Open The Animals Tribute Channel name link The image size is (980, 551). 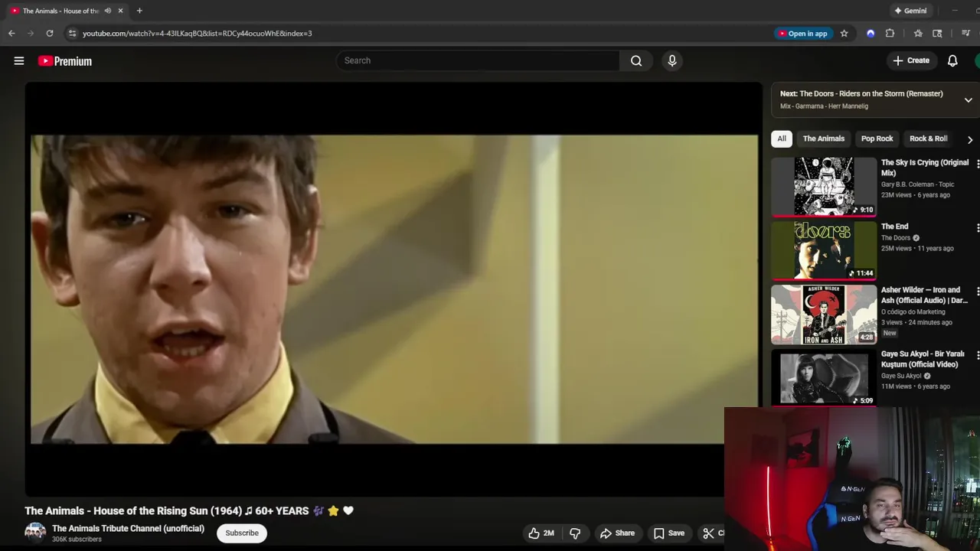coord(128,528)
